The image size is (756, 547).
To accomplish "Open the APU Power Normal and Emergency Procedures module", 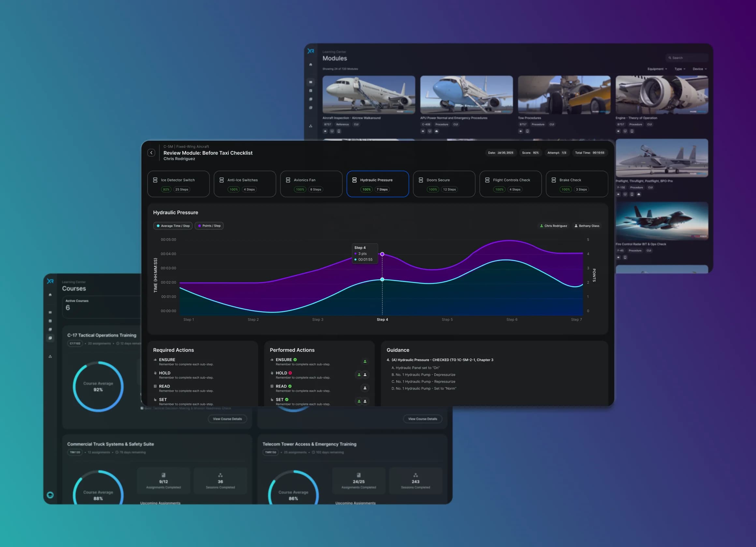I will (x=466, y=95).
